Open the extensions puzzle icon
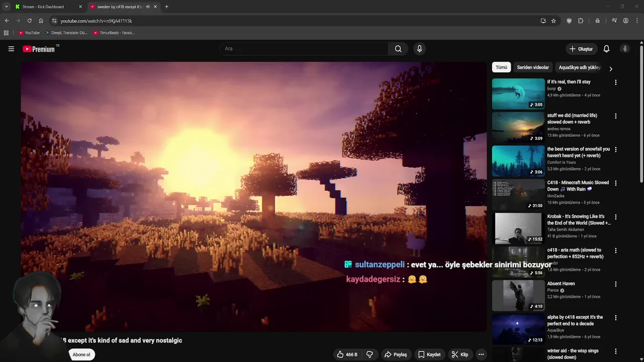Screen dimensions: 644x362 [581, 21]
